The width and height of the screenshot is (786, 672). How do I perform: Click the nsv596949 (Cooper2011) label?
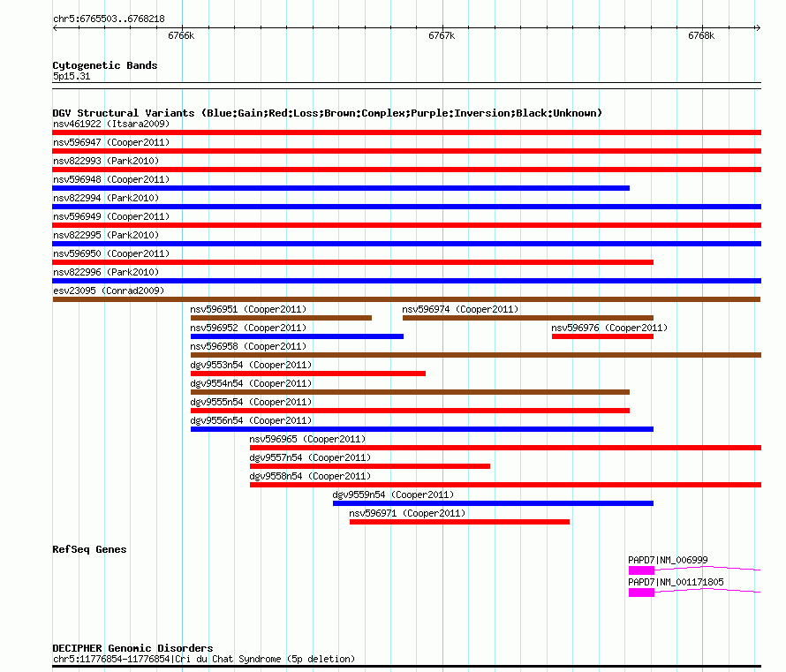111,216
